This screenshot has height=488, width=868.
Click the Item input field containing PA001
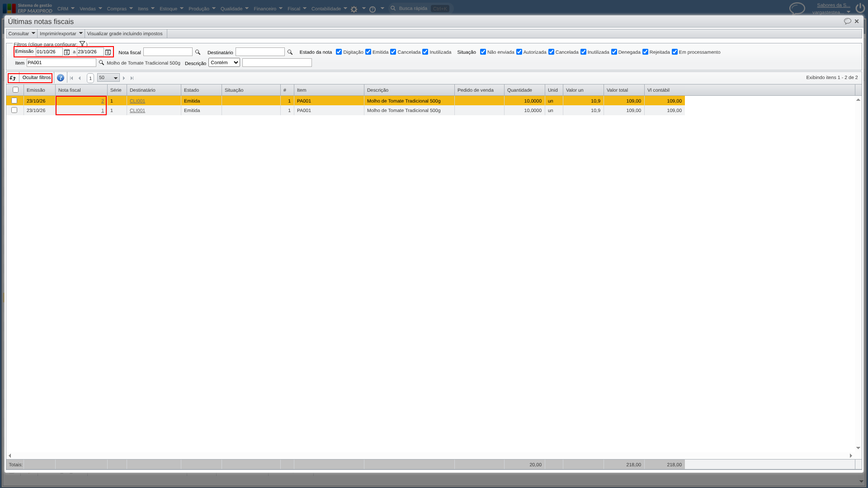61,63
